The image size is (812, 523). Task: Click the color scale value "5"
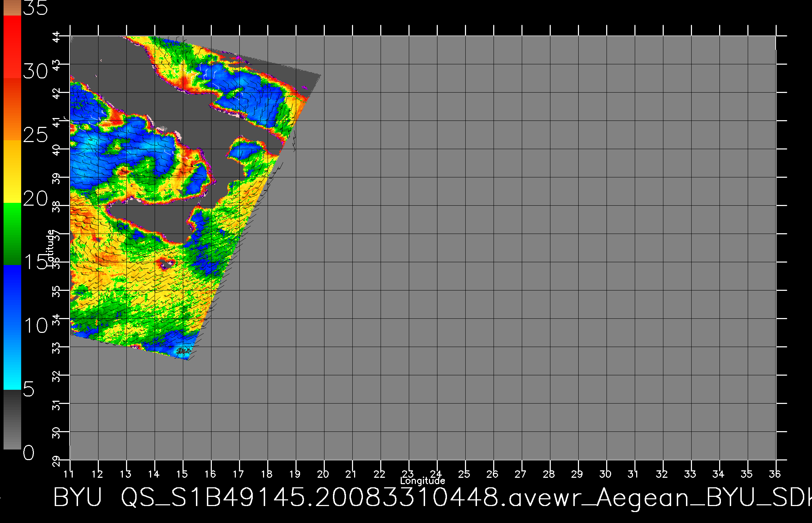pos(29,389)
